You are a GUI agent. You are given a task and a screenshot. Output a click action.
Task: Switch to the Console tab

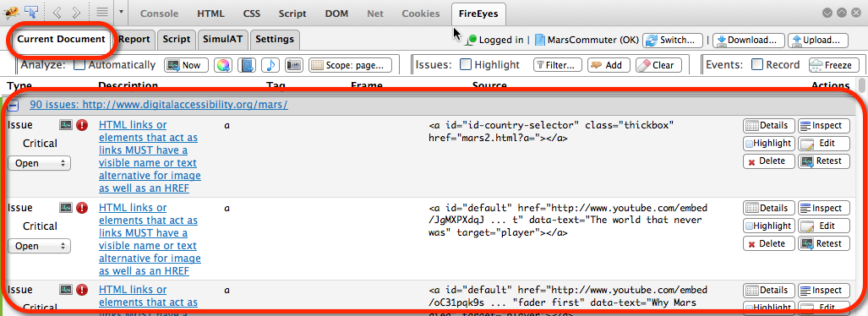tap(160, 14)
